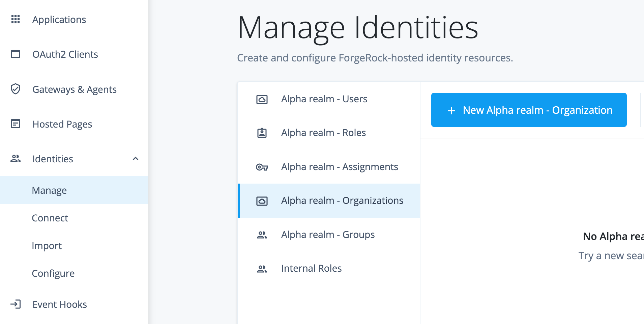Open Event Hooks section
The image size is (644, 324).
pos(74,304)
